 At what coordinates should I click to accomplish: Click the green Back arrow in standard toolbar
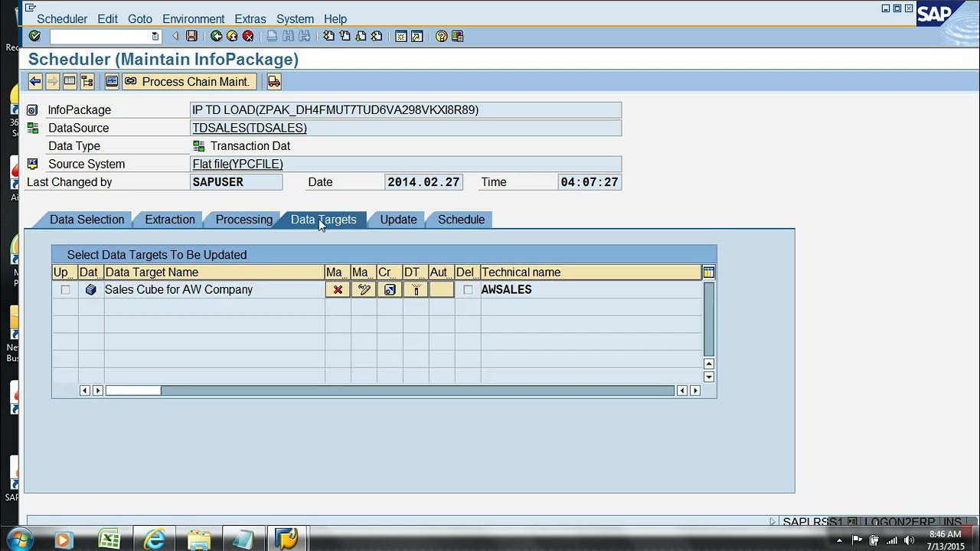point(216,36)
